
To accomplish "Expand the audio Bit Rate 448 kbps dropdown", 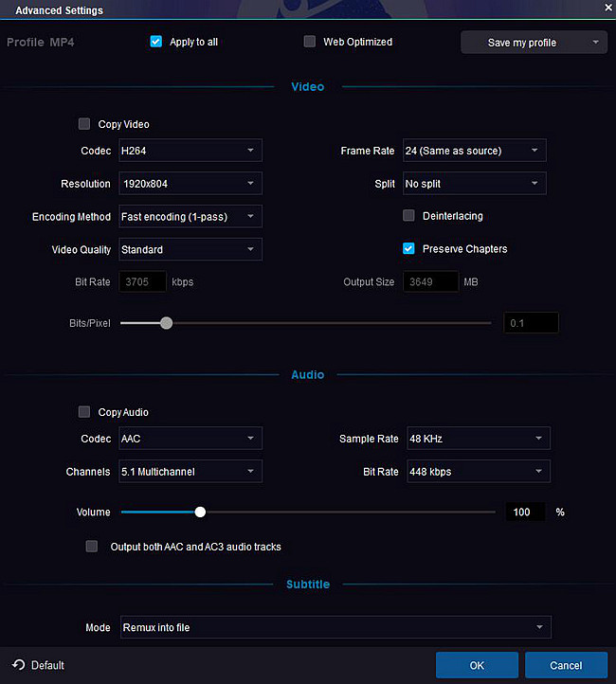I will pyautogui.click(x=479, y=471).
